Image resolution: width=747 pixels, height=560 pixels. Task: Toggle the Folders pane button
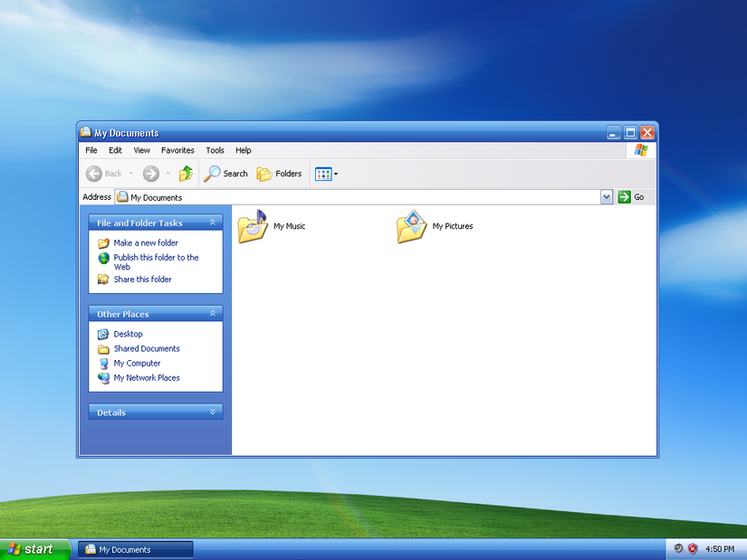[279, 174]
